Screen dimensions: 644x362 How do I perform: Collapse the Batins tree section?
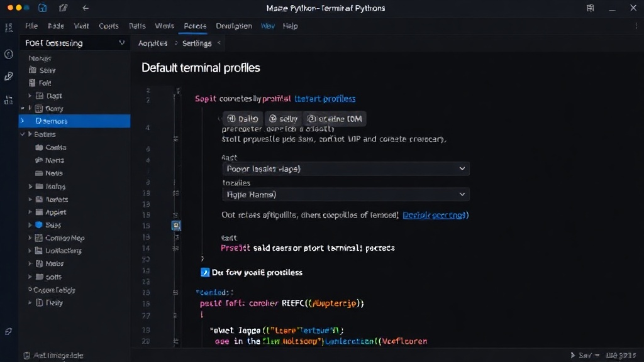pos(23,134)
